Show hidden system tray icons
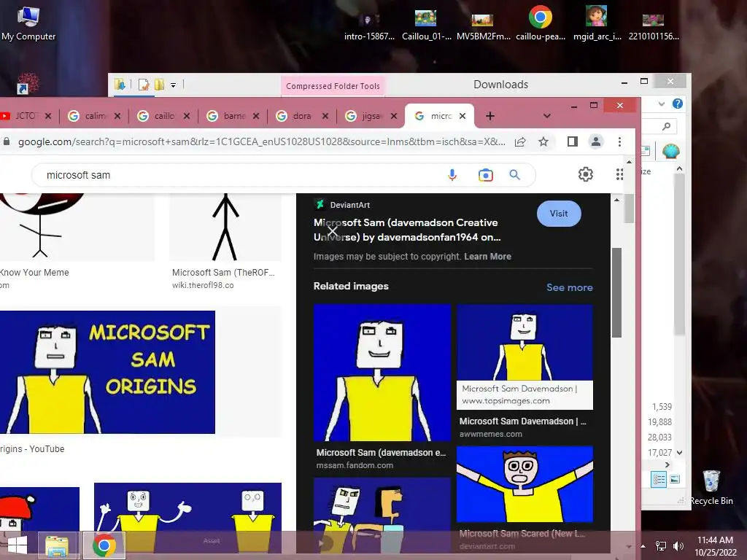This screenshot has width=747, height=560. (643, 545)
